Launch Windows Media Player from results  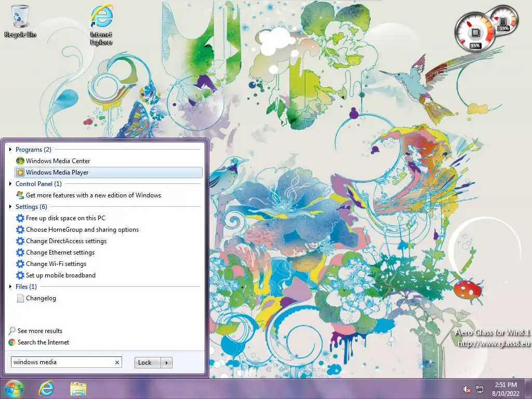coord(109,172)
